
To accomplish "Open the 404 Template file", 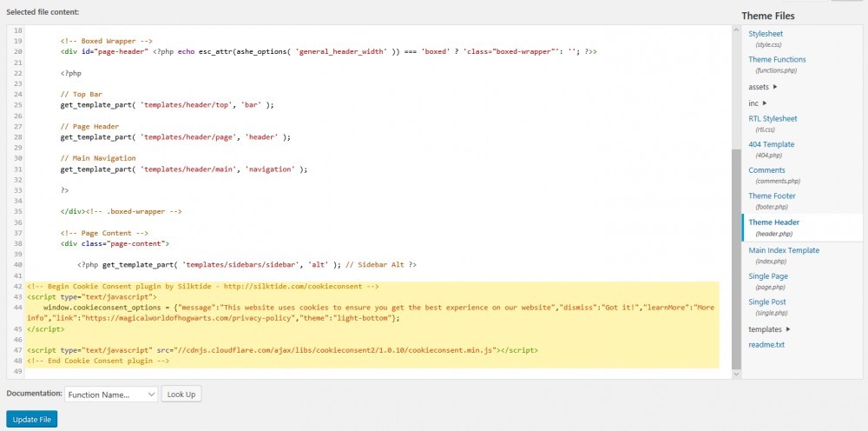I will point(771,144).
